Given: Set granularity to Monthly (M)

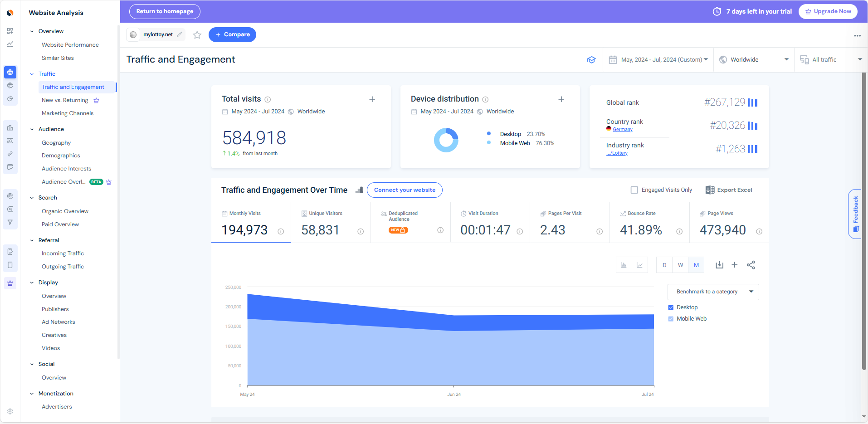Looking at the screenshot, I should (x=696, y=265).
